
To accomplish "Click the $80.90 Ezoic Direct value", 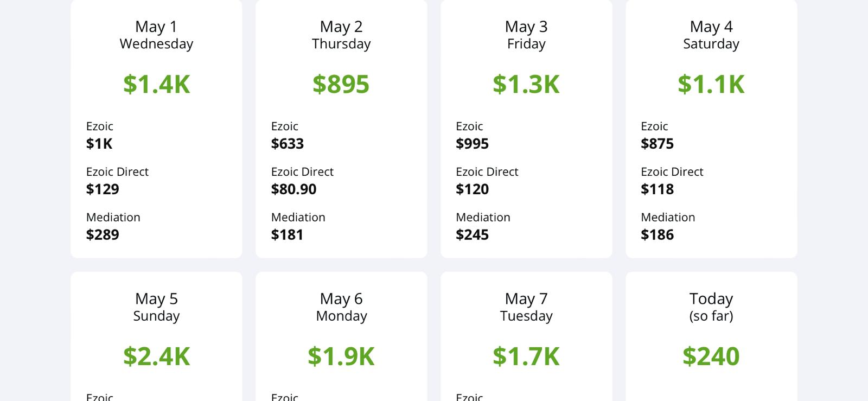I will point(293,189).
